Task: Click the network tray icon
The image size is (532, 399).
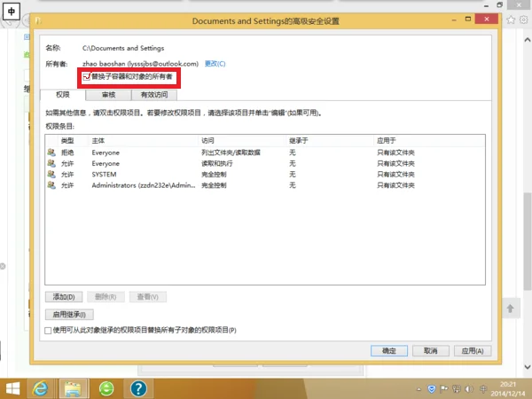Action: coord(457,389)
